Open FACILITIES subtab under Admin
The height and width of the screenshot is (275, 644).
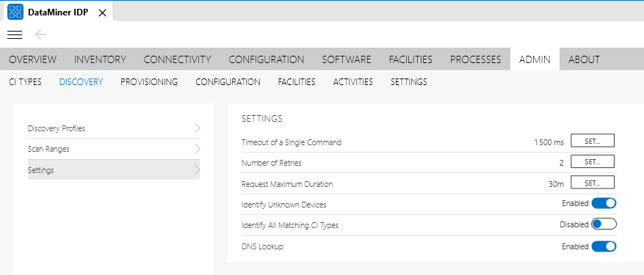point(297,81)
